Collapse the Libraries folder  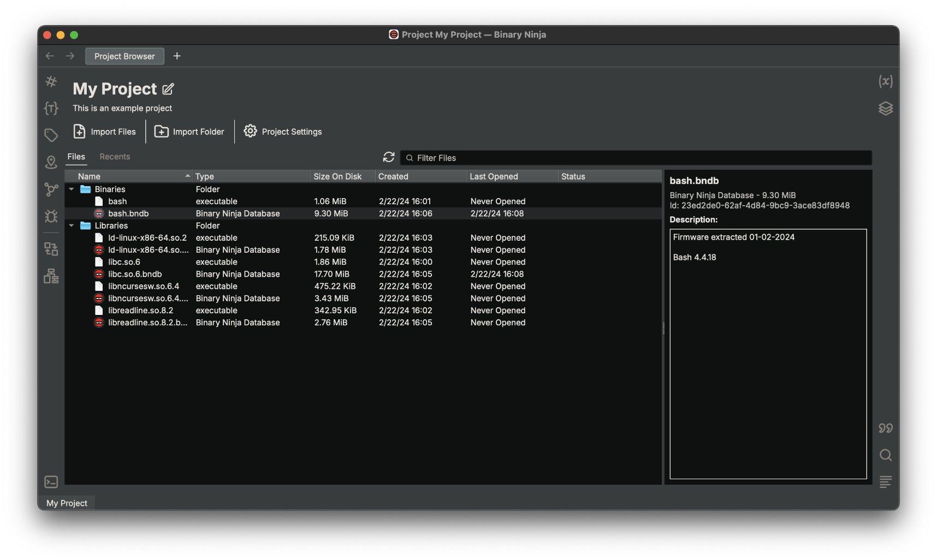coord(72,225)
